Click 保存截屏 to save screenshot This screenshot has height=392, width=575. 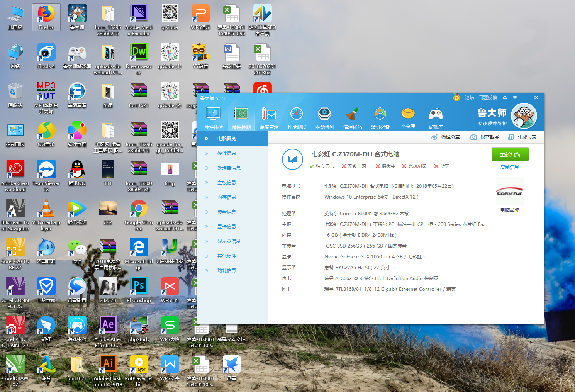485,137
